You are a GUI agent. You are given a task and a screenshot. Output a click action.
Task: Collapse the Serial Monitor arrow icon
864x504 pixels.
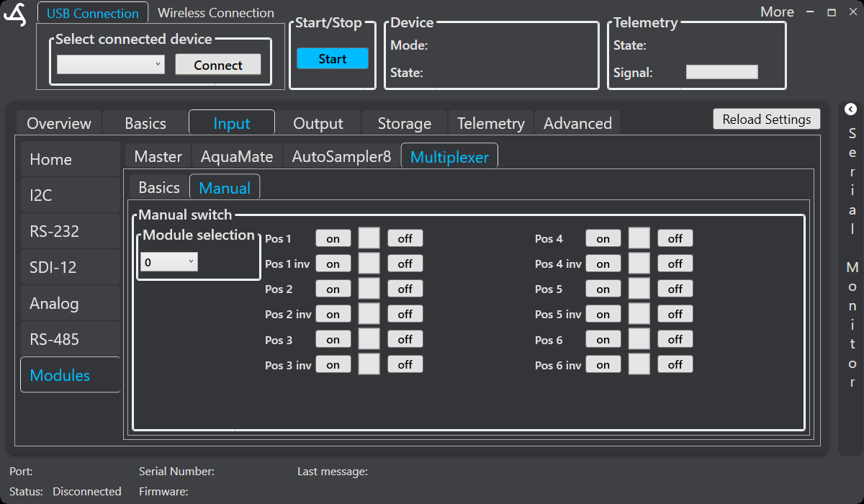[x=850, y=109]
